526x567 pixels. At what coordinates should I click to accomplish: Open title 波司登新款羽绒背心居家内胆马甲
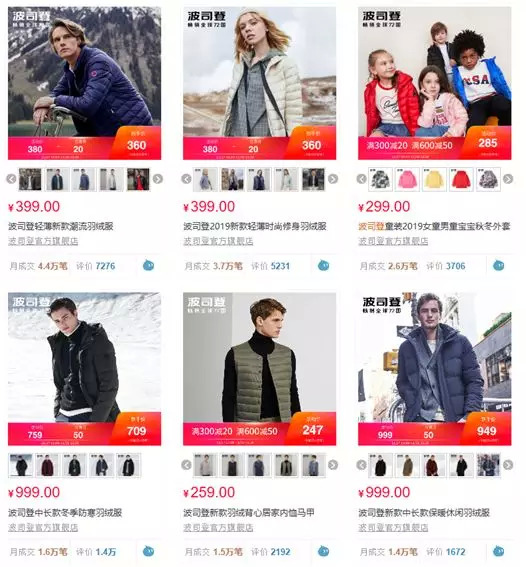point(249,512)
